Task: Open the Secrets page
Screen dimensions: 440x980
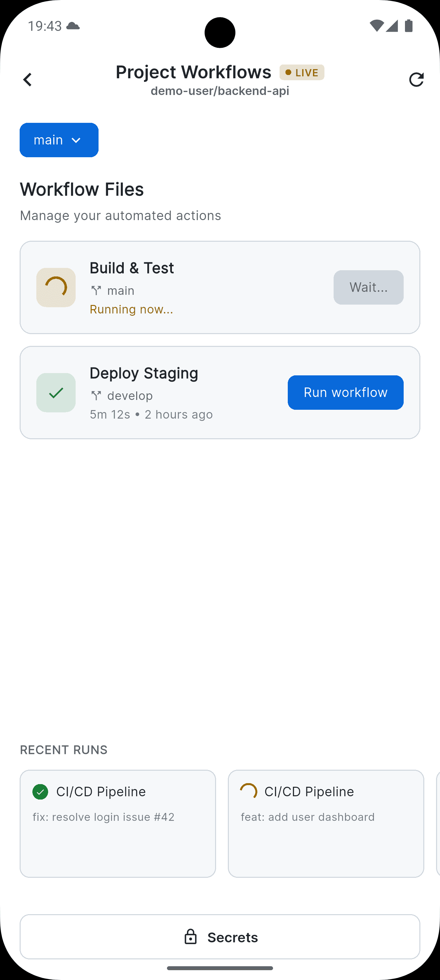Action: [x=220, y=937]
